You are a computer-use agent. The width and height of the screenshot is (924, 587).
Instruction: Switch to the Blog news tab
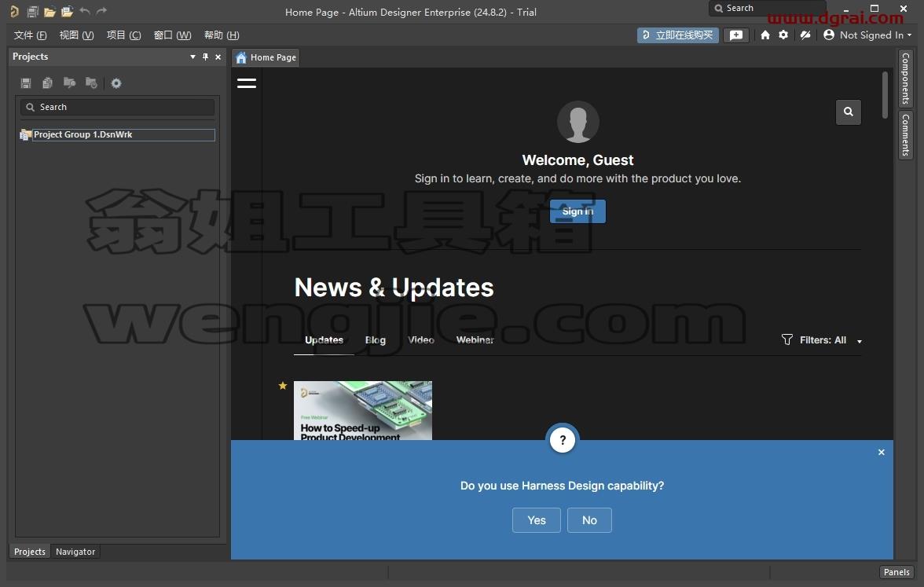(x=376, y=340)
